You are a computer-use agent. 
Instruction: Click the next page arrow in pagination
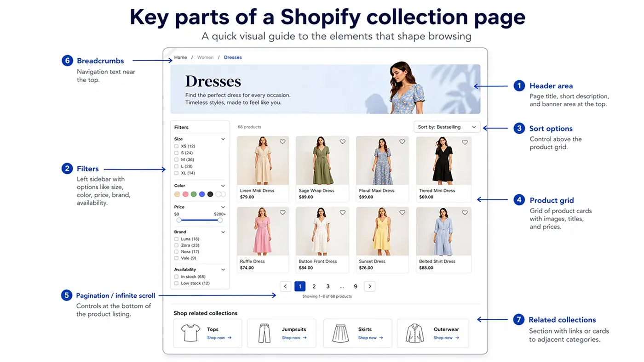369,286
